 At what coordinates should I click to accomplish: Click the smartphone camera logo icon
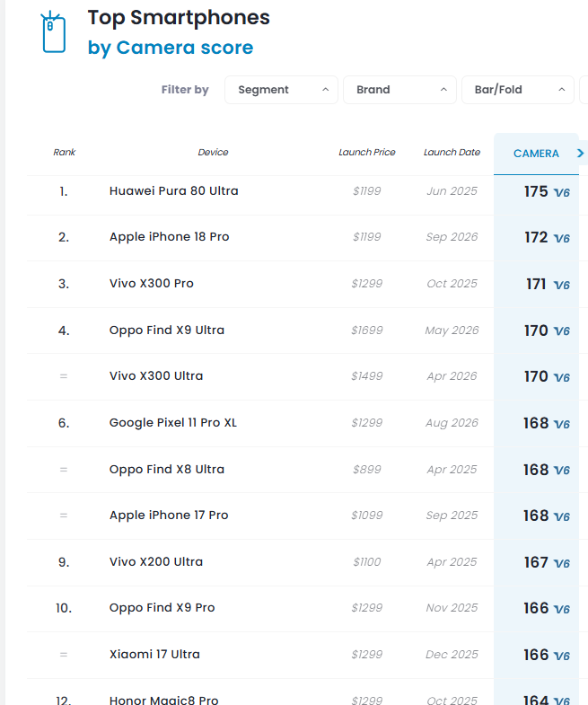[x=54, y=32]
